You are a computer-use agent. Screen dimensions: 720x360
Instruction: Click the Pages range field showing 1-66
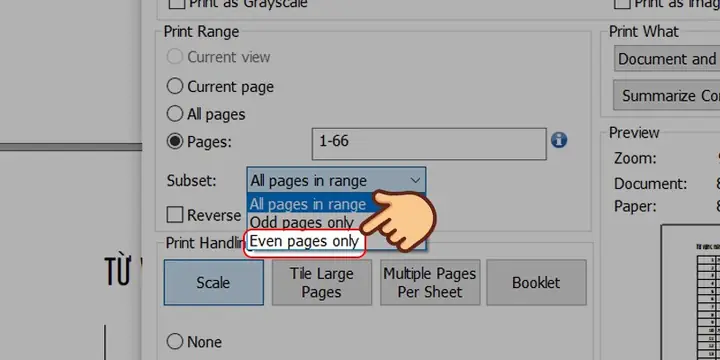pyautogui.click(x=429, y=144)
